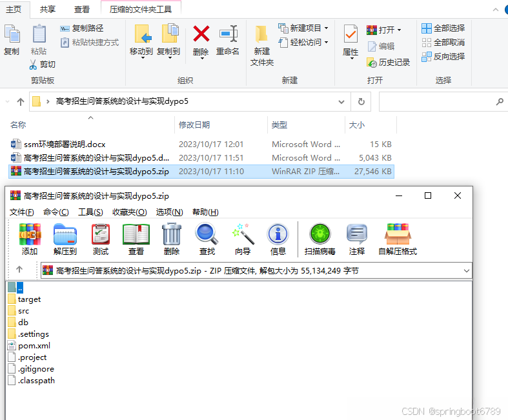Screen dimensions: 508x420
Task: Open the WinRAR Help (帮助) menu
Action: coord(205,212)
